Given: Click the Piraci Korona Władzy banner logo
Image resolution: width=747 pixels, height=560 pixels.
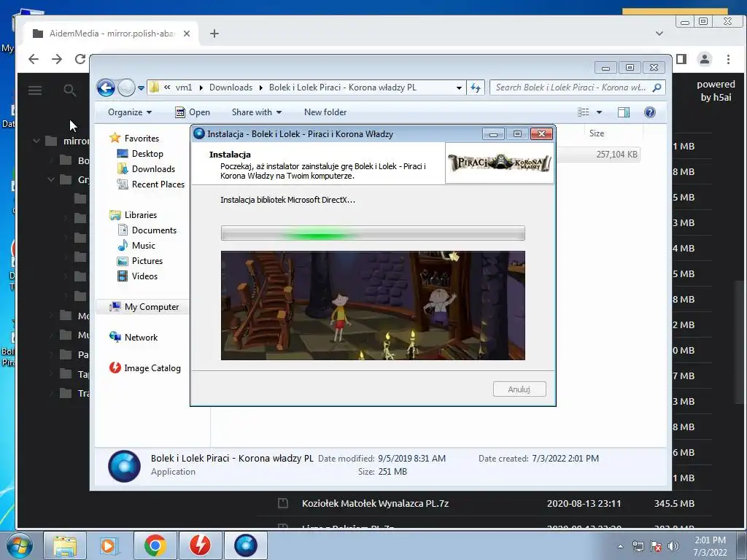Looking at the screenshot, I should point(500,163).
